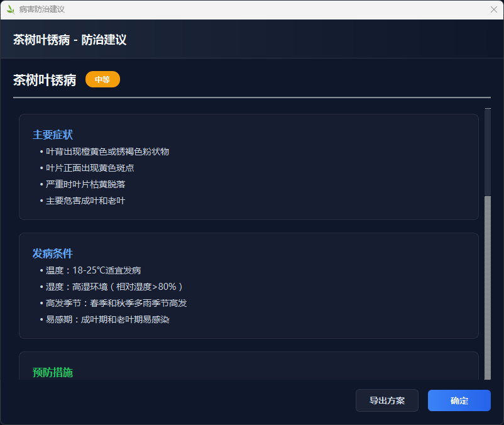Click the vertical scrollbar thumb
Image resolution: width=504 pixels, height=425 pixels.
point(488,152)
